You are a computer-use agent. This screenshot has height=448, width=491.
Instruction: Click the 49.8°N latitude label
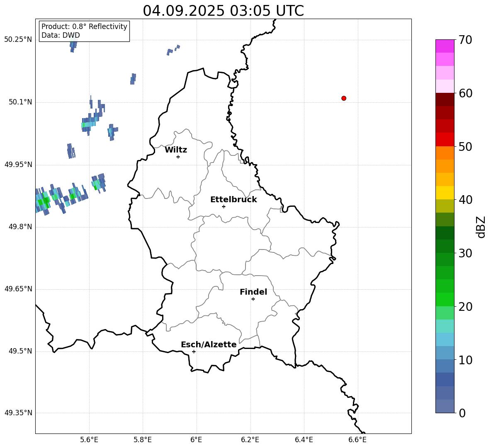click(x=20, y=227)
